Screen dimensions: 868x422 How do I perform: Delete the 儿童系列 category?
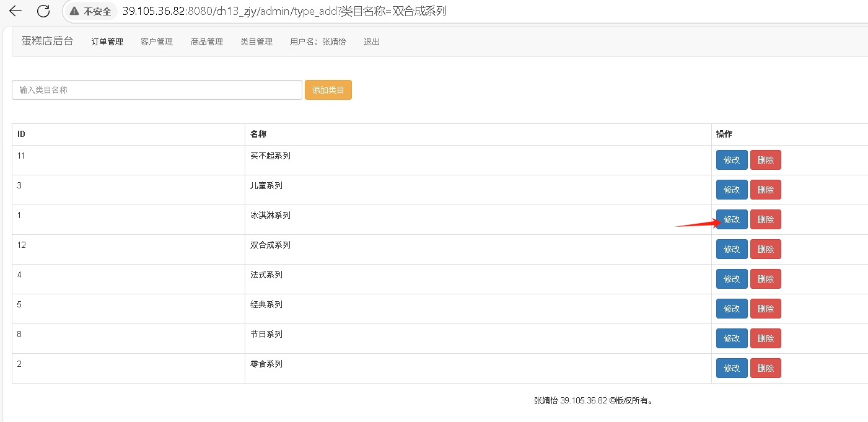[x=765, y=190]
